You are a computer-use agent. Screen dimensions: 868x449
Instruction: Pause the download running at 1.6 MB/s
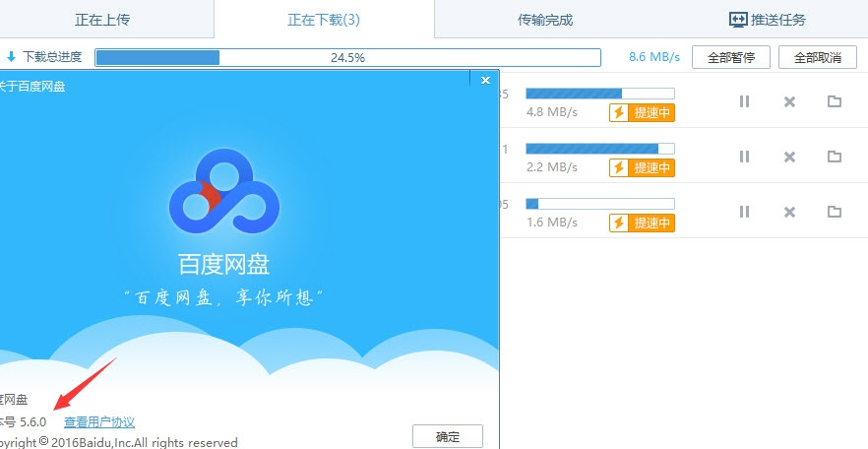(744, 212)
